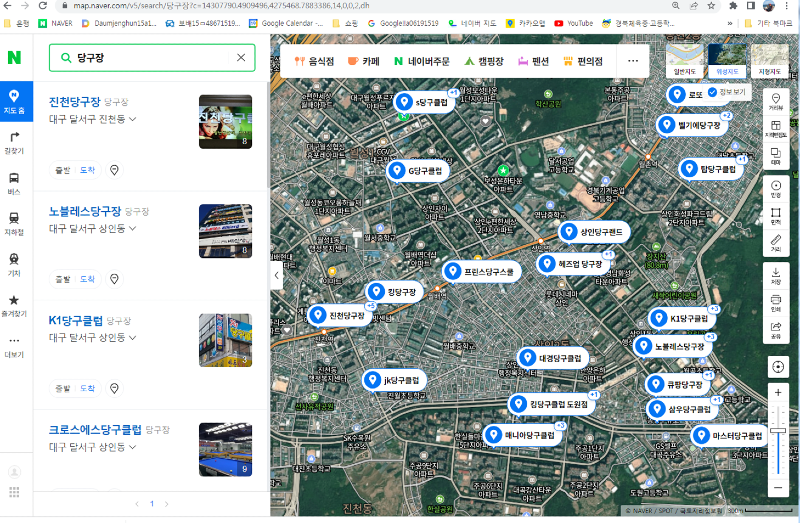Click the search magnifier icon
Screen dimensions: 800x523
click(65, 58)
